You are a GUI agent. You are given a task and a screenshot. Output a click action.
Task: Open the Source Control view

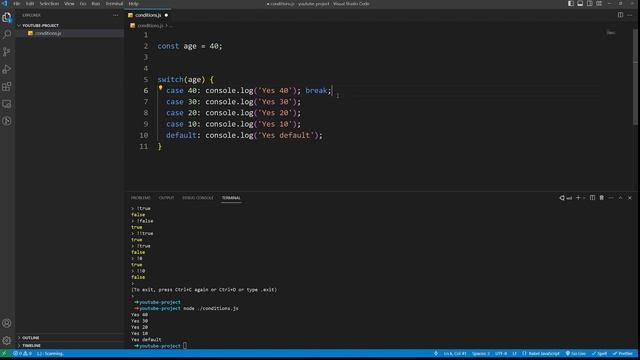click(x=7, y=52)
